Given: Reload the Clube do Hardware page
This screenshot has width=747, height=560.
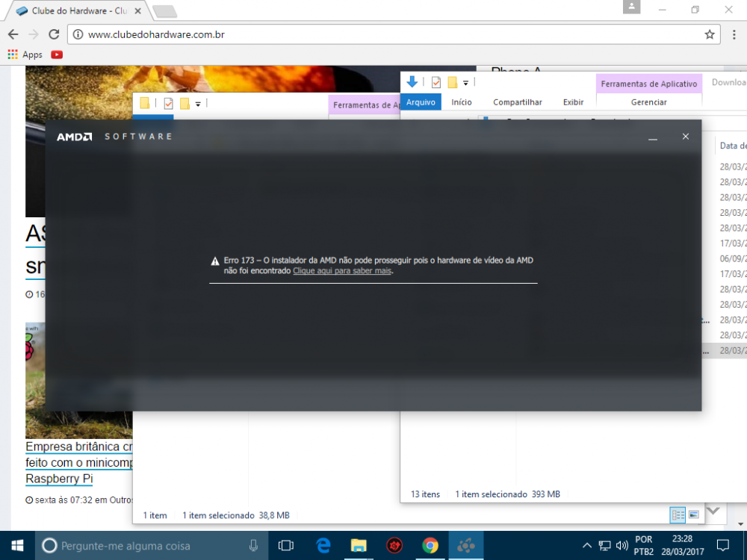Looking at the screenshot, I should (x=54, y=34).
